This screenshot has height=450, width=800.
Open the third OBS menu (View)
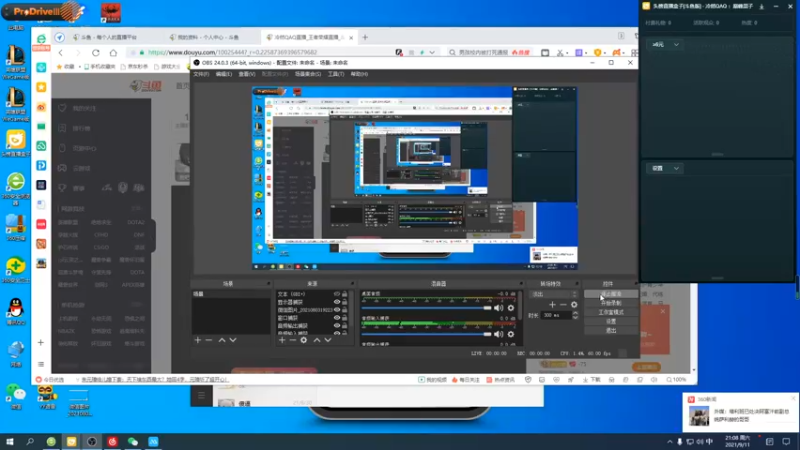[247, 74]
